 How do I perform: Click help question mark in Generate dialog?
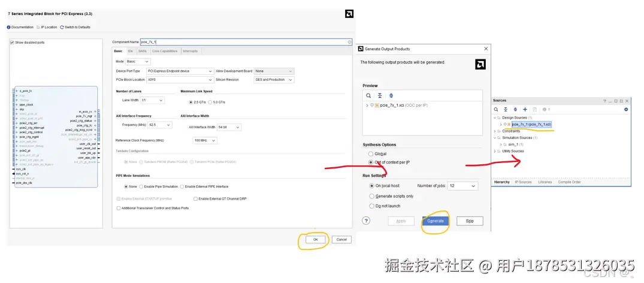tap(366, 221)
